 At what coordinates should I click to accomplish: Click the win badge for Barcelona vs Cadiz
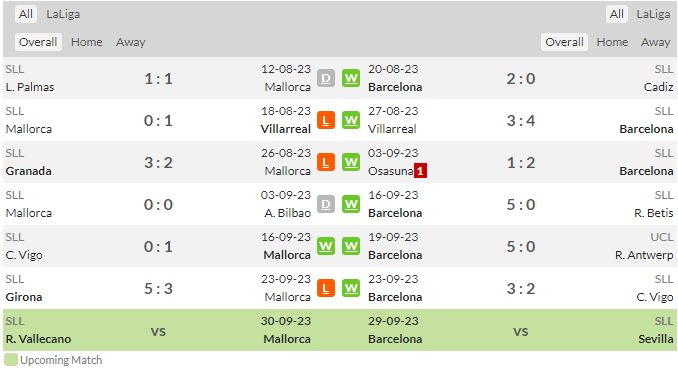click(x=351, y=78)
